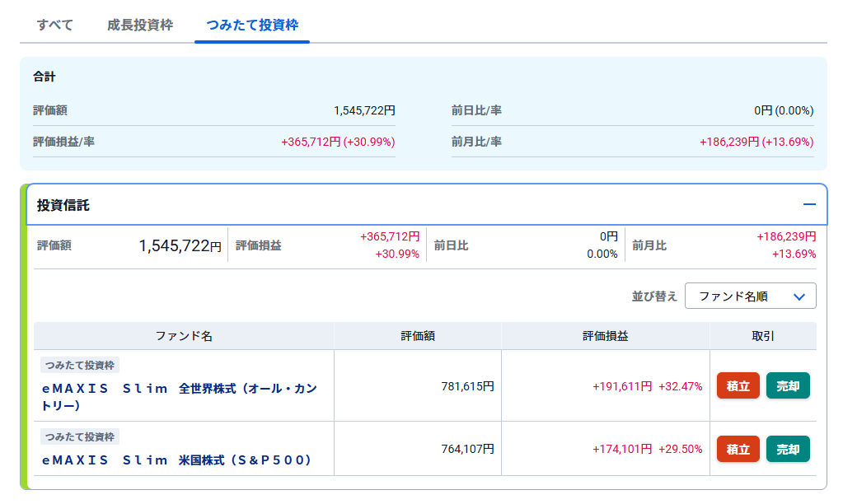Screen dimensions: 843x504
Task: Click the 評価額 table column header
Action: (x=418, y=336)
